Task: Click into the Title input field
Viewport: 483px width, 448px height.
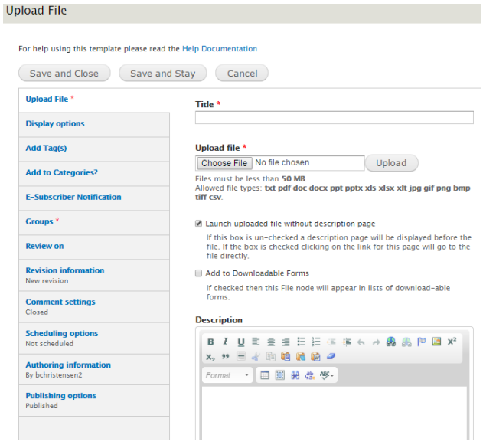Action: 335,118
